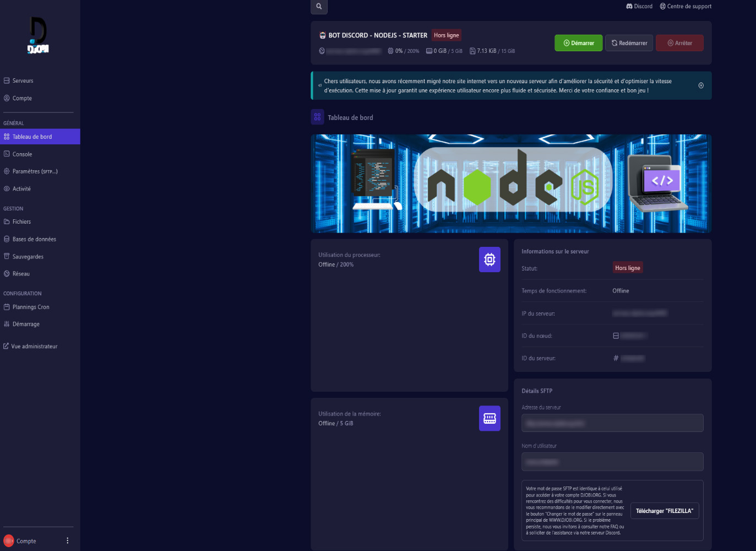The height and width of the screenshot is (551, 756).
Task: Click the Vue administrateur external icon
Action: click(6, 346)
